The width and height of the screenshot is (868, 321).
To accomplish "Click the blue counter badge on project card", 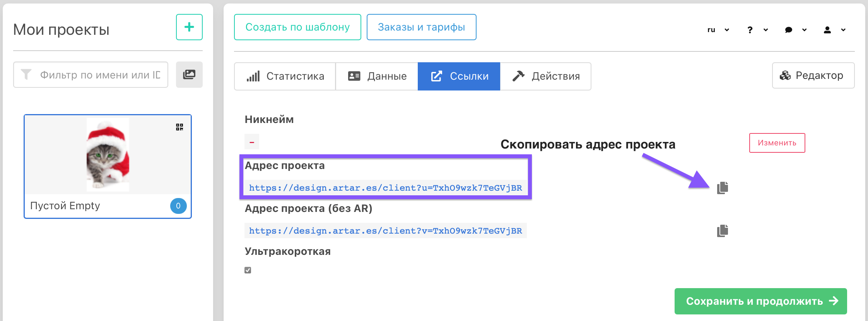I will [178, 206].
